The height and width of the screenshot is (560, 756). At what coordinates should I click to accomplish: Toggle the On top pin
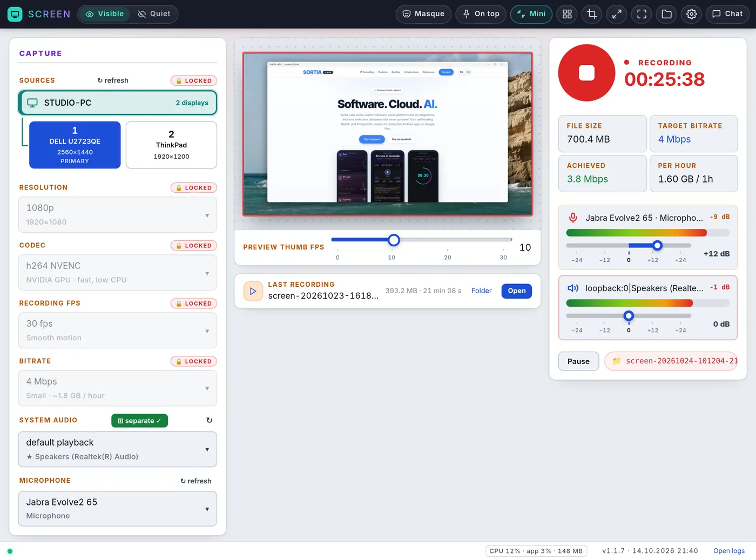[x=481, y=14]
